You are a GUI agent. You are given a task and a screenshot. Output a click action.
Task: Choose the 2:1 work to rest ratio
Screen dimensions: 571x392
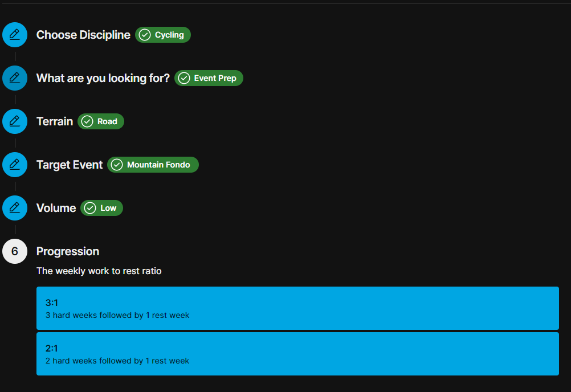[x=297, y=354]
